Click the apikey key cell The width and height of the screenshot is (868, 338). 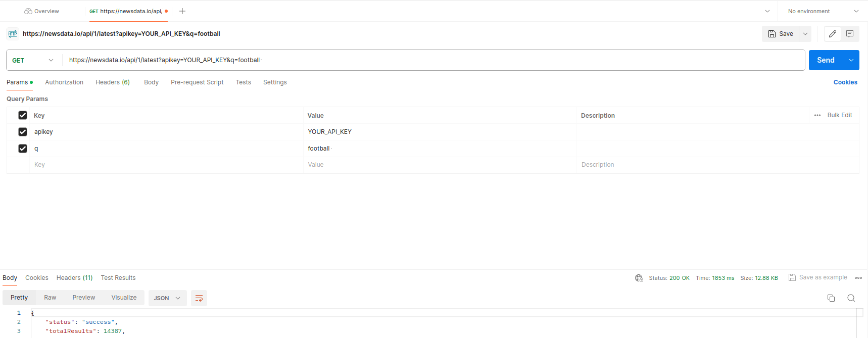point(166,132)
